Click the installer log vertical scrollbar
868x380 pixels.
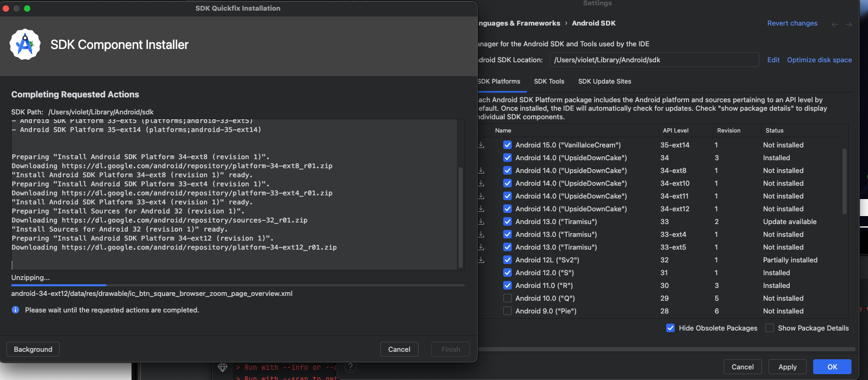tap(461, 217)
